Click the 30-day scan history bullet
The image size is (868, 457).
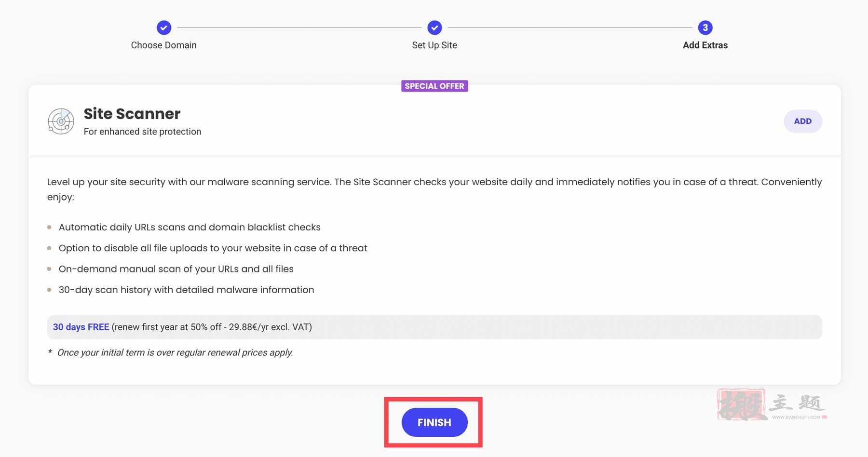point(186,290)
